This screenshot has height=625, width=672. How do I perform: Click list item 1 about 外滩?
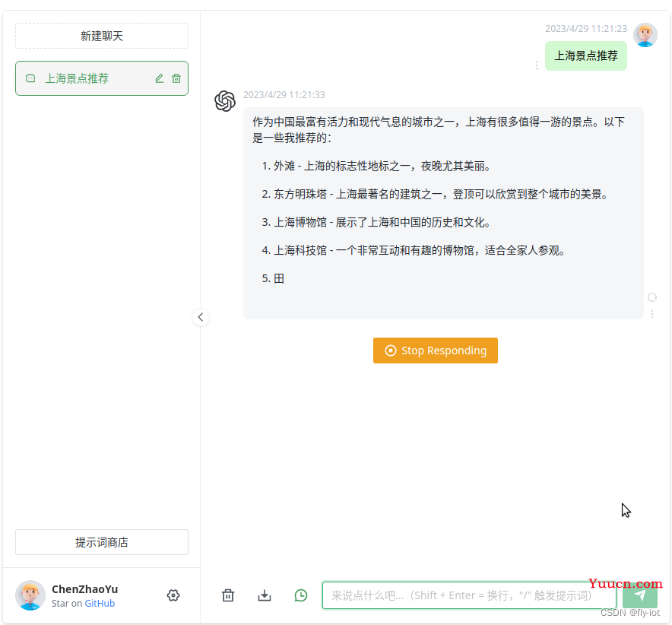(x=376, y=167)
